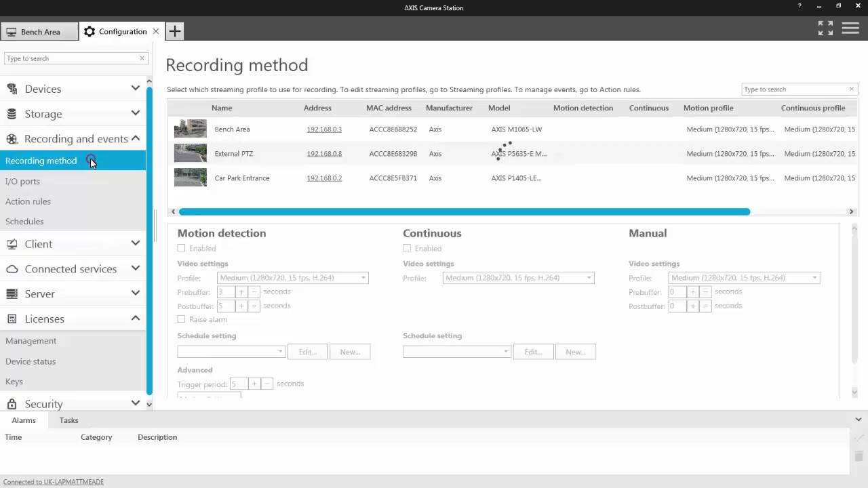
Task: Click the Connected services cloud icon
Action: [x=12, y=269]
